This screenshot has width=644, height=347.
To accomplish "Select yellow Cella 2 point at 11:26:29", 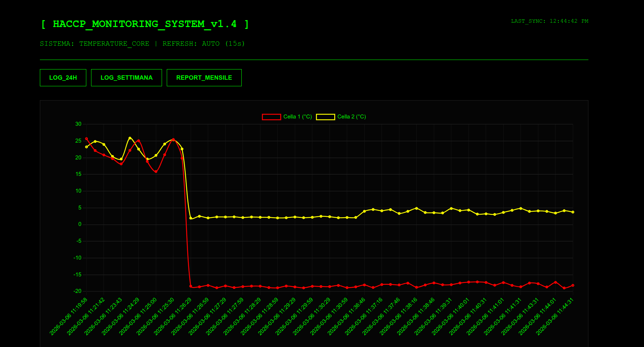I will [x=191, y=218].
